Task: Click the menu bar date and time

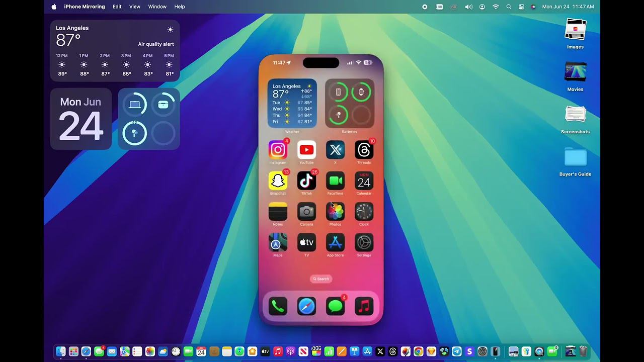Action: [568, 7]
